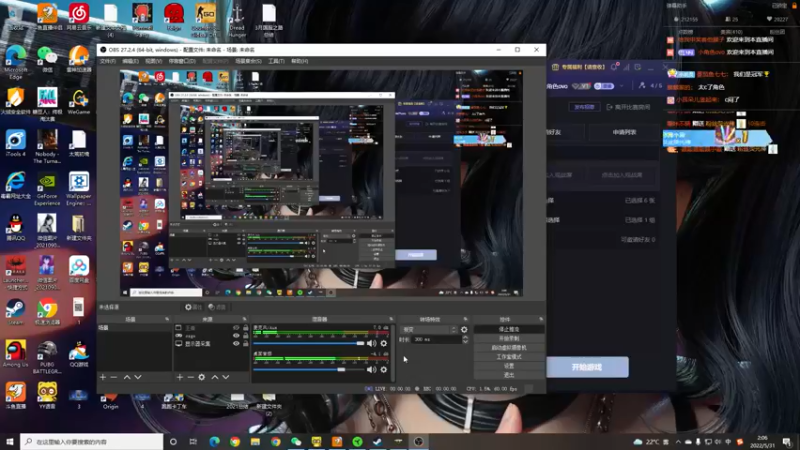Click 开始录制 to start recording
This screenshot has width=800, height=450.
pyautogui.click(x=509, y=339)
